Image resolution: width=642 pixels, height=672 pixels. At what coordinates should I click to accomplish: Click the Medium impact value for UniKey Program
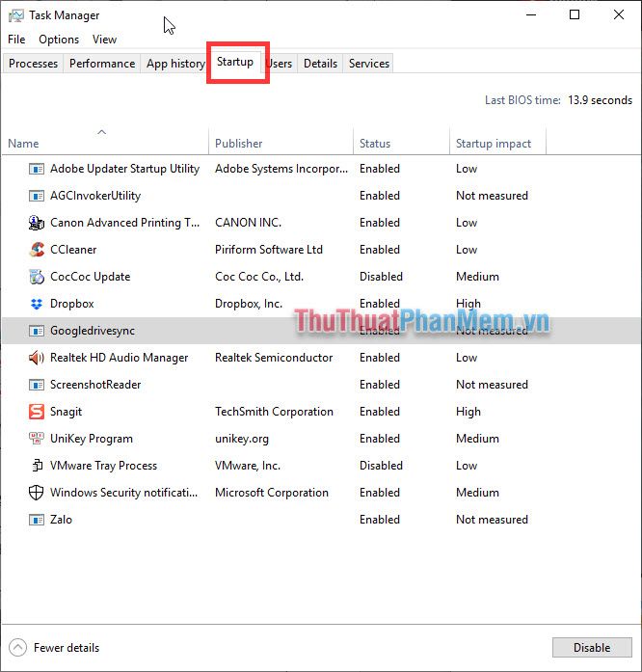click(x=477, y=439)
